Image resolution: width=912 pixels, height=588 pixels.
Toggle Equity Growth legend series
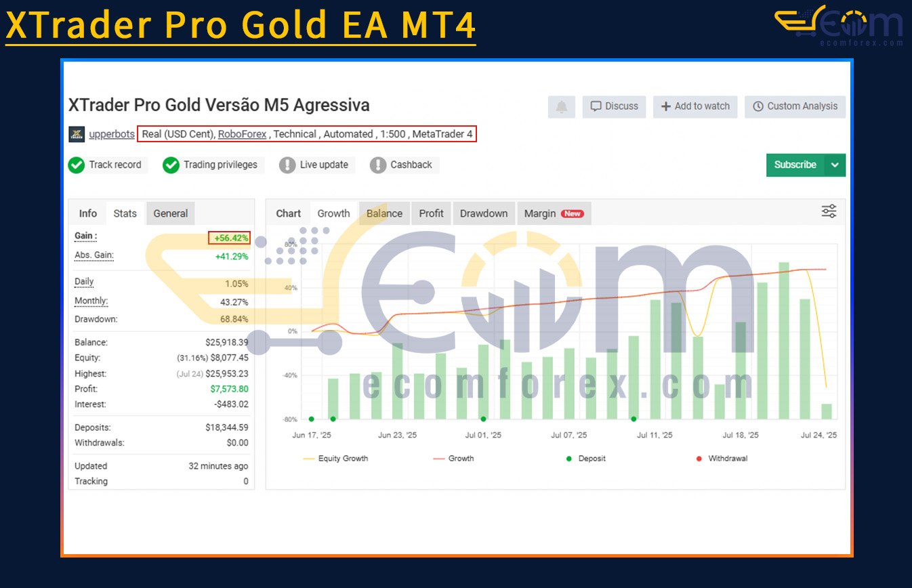(x=336, y=459)
